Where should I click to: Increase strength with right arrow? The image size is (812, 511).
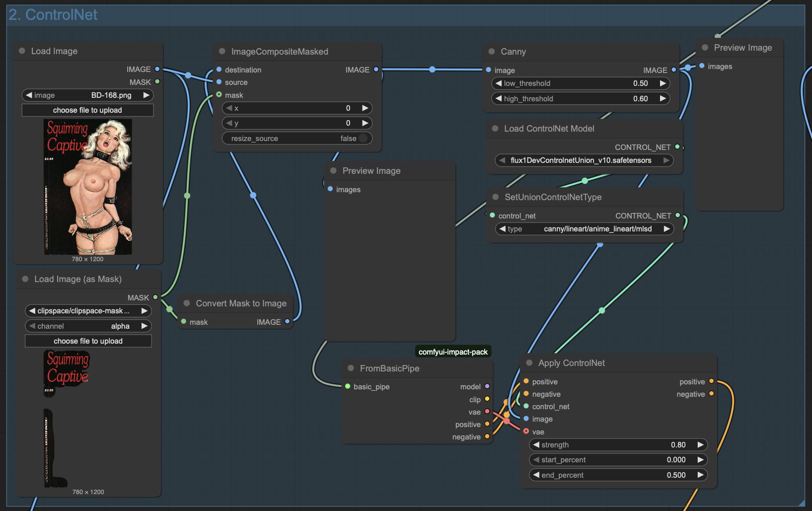[700, 444]
